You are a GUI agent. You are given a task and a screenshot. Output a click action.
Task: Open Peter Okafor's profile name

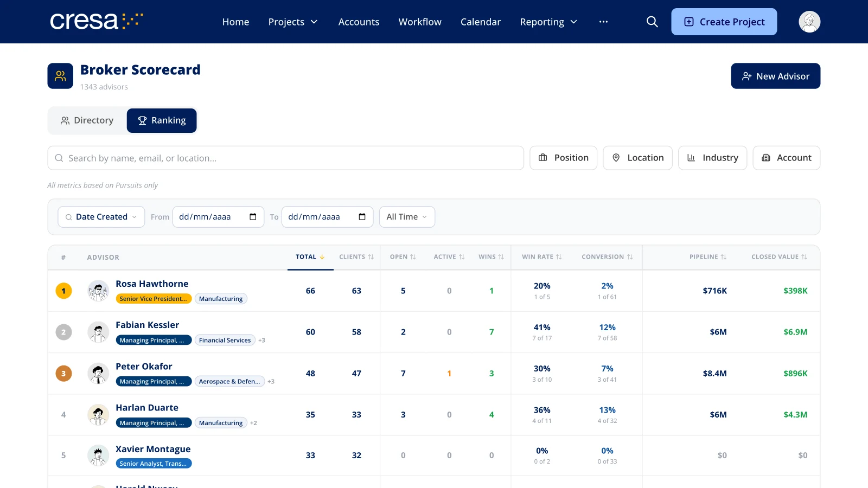pos(144,367)
